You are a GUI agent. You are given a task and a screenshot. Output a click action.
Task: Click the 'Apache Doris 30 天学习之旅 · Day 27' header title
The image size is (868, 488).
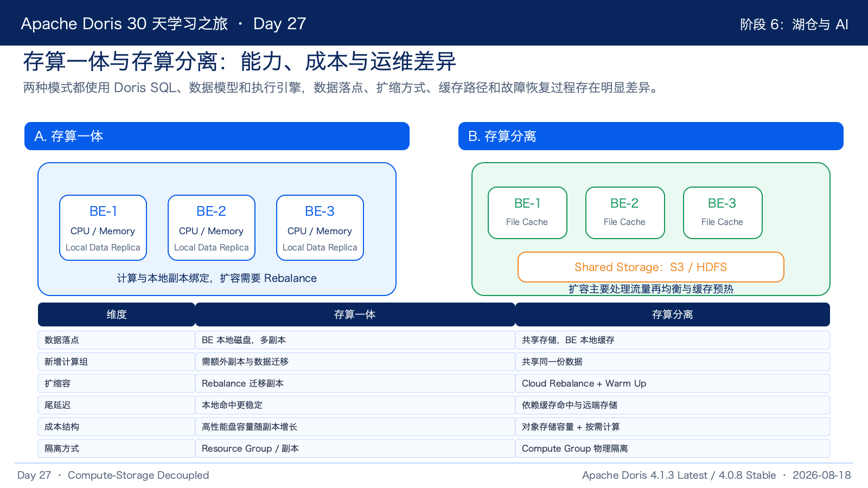pos(163,24)
